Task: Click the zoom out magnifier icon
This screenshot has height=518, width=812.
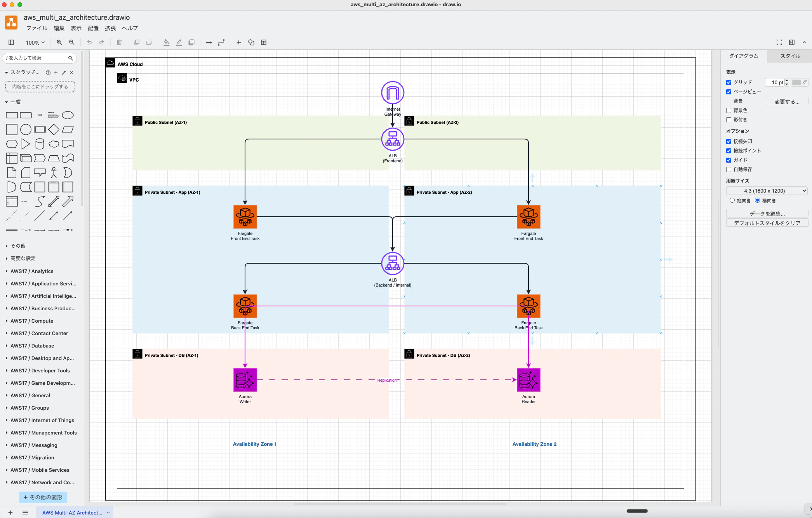Action: coord(72,42)
